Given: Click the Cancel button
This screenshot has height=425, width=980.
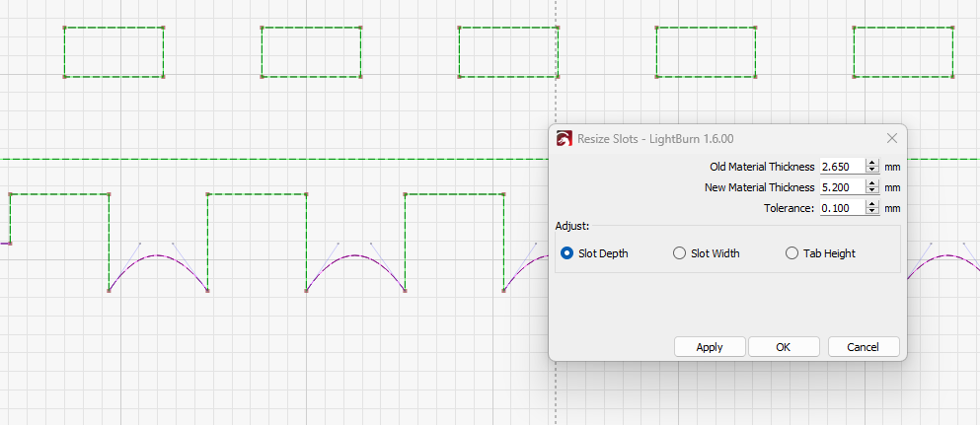Looking at the screenshot, I should pyautogui.click(x=864, y=347).
